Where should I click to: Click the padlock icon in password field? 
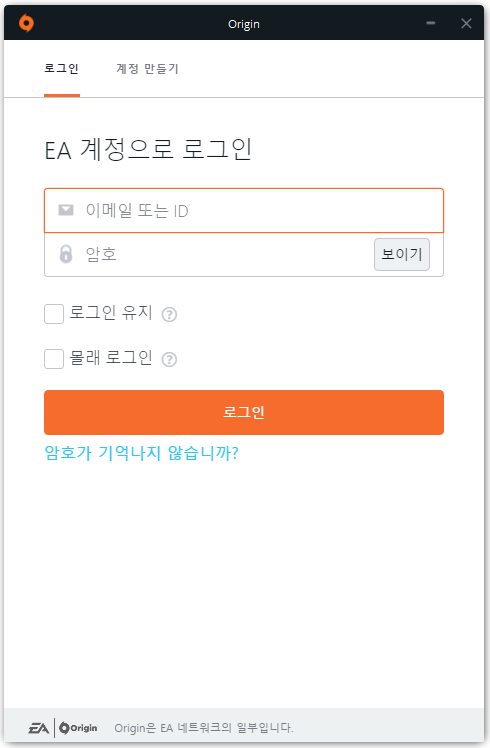tap(66, 254)
